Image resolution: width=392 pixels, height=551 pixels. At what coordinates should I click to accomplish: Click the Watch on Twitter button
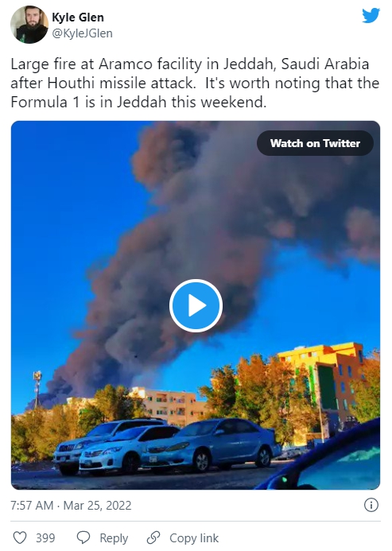point(315,143)
